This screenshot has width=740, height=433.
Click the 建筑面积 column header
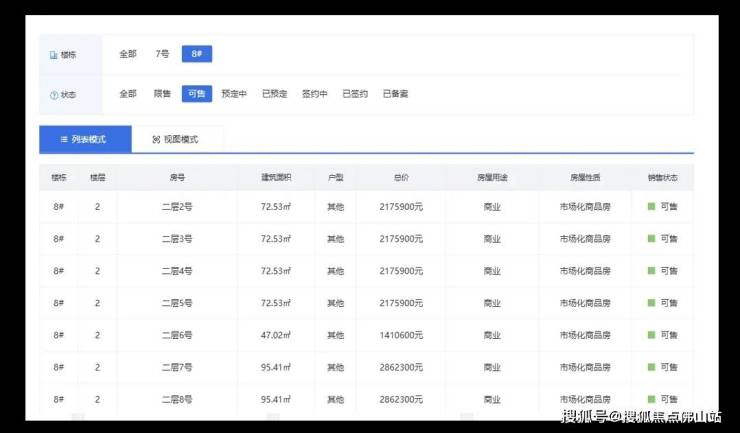coord(276,177)
